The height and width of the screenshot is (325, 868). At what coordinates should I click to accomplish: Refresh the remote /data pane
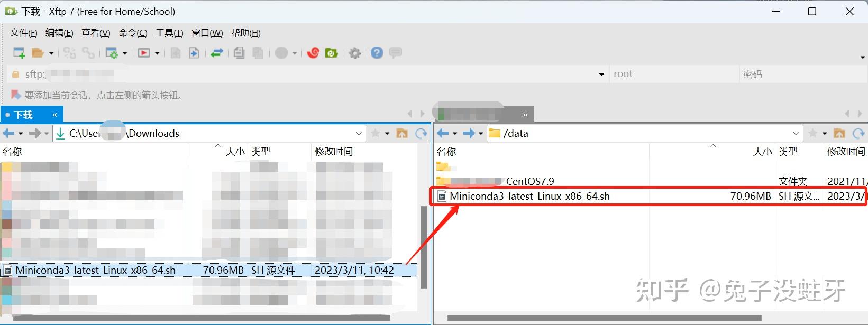coord(858,134)
